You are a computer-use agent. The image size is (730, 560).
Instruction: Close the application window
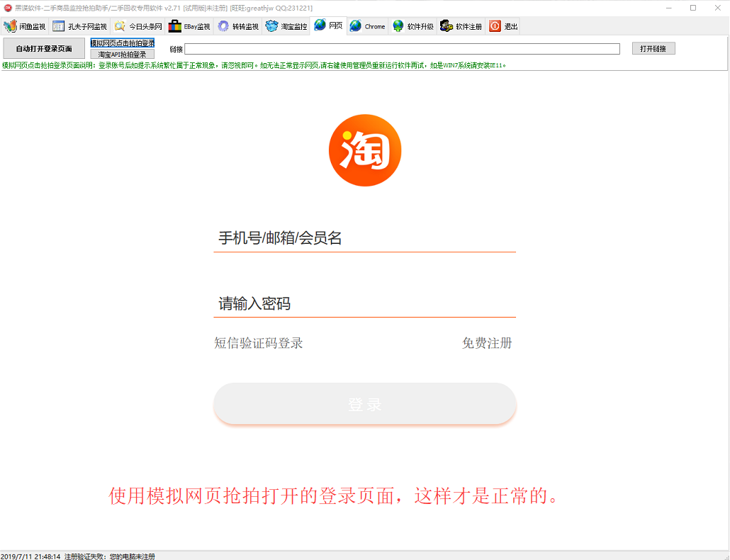[x=717, y=8]
